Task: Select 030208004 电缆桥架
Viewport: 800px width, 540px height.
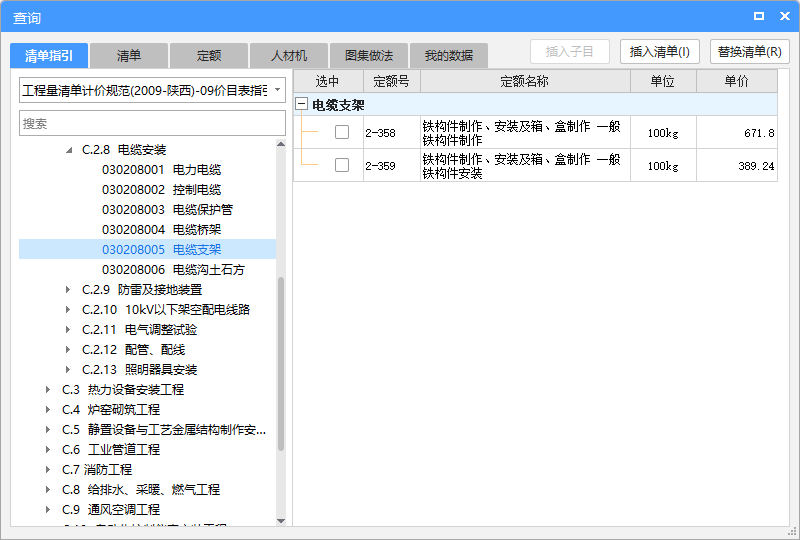Action: 161,230
